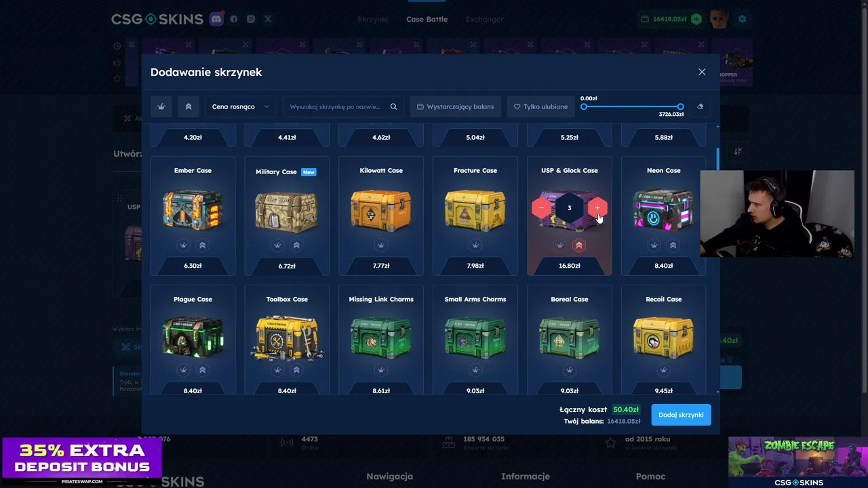Click the crown icon on Missing Link Charms

[381, 370]
